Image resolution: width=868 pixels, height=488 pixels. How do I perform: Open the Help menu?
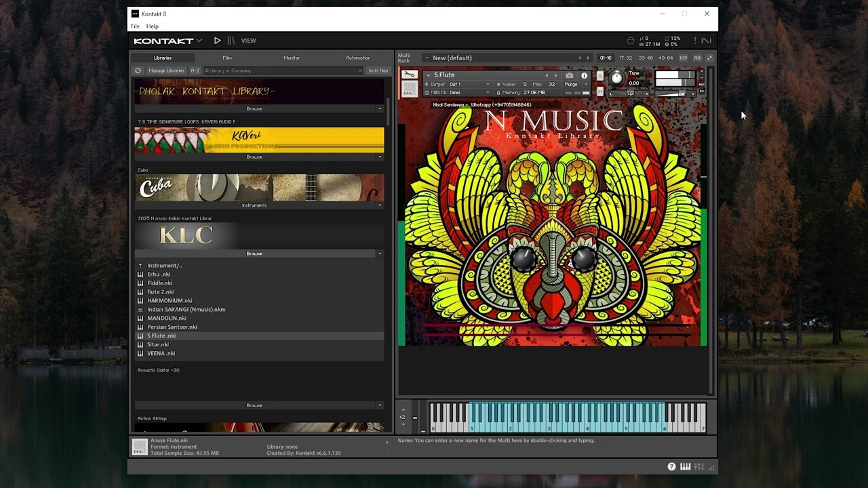[153, 26]
